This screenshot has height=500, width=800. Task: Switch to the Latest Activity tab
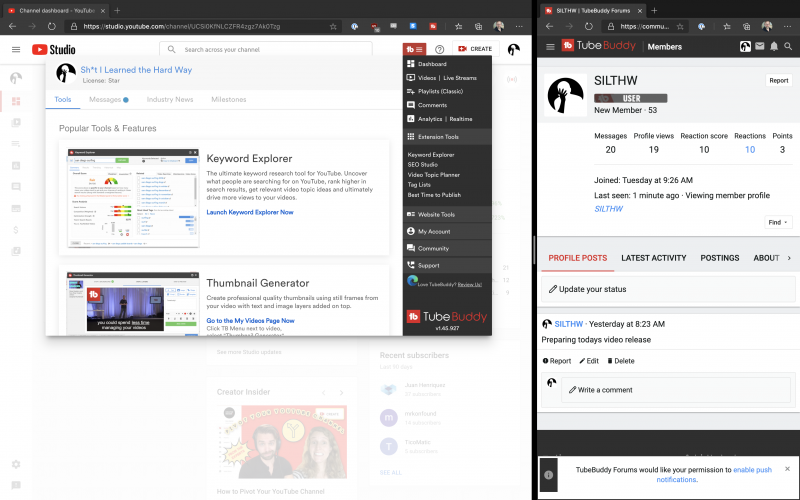click(x=654, y=258)
